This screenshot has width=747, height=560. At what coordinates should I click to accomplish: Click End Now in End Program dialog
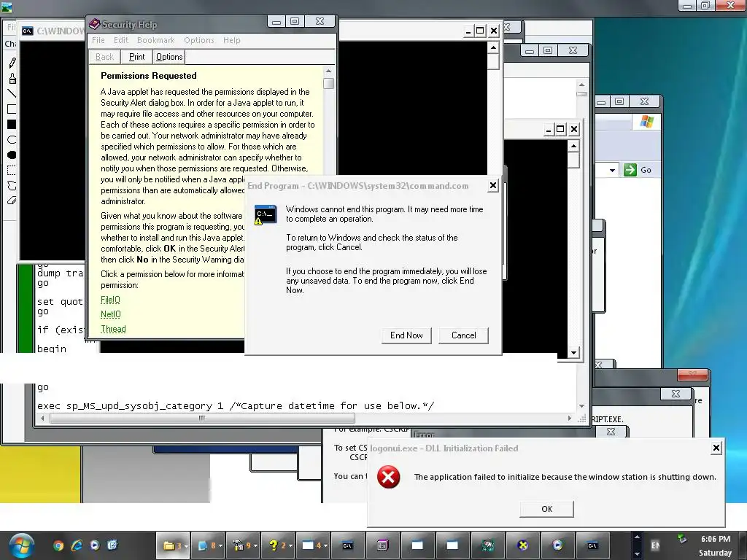406,335
